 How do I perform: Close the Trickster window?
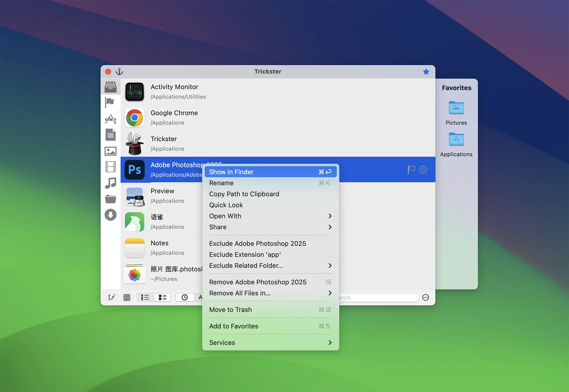(x=108, y=72)
